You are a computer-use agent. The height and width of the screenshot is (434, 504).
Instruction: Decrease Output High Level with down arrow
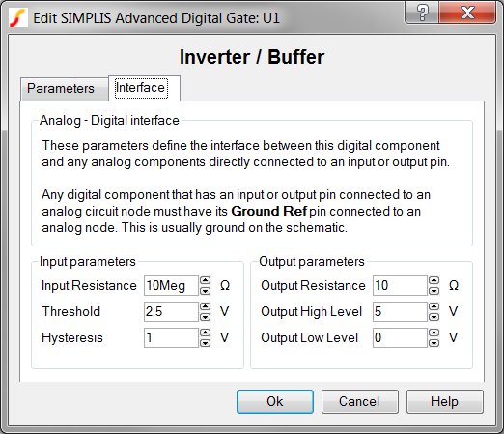click(x=434, y=317)
